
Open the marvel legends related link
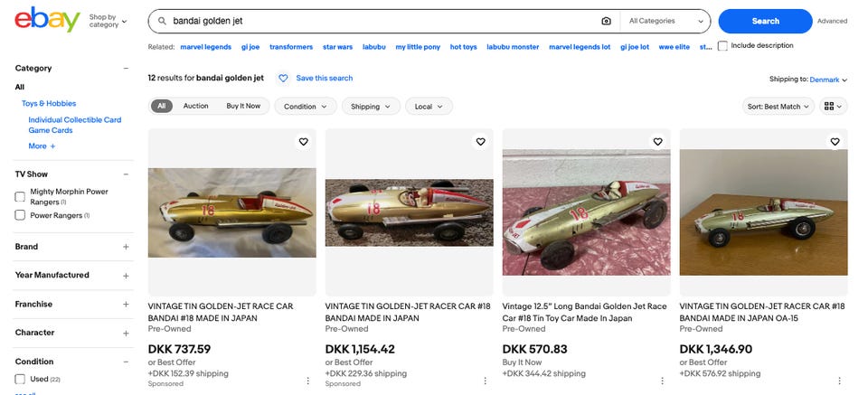coord(207,47)
